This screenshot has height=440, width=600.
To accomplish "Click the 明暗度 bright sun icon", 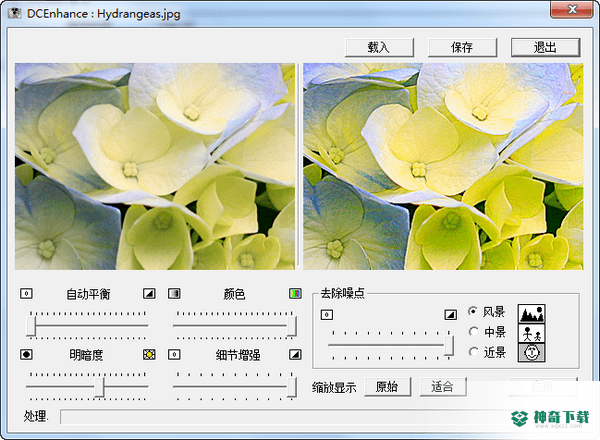I will [x=149, y=355].
